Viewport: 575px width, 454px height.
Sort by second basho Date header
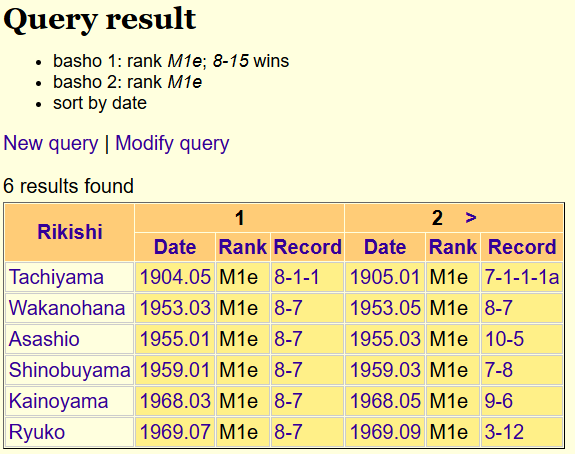[385, 247]
